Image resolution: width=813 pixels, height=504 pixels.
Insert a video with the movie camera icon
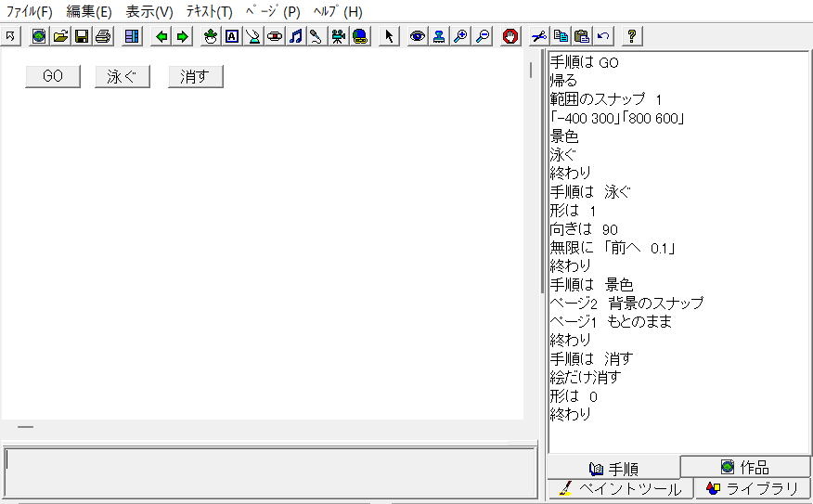tap(338, 36)
